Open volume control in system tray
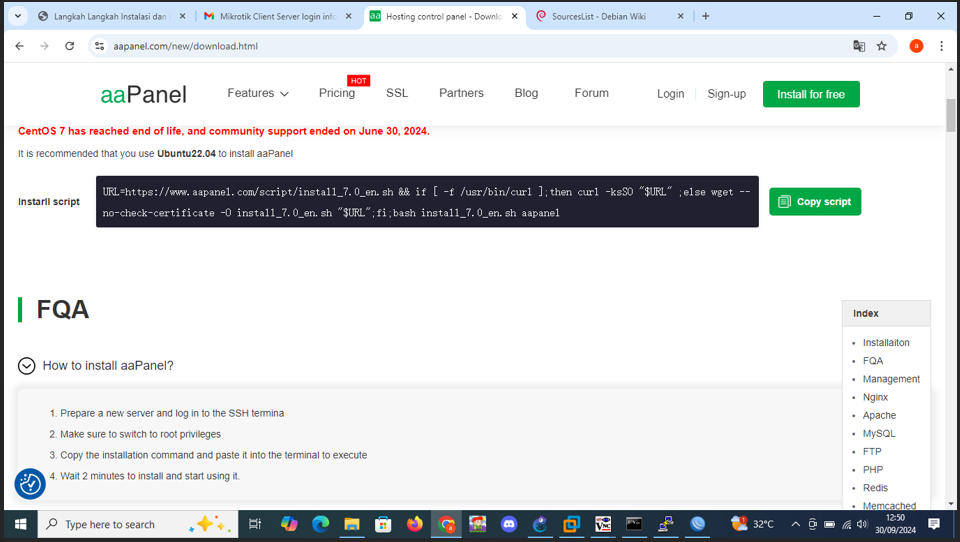 coord(862,524)
